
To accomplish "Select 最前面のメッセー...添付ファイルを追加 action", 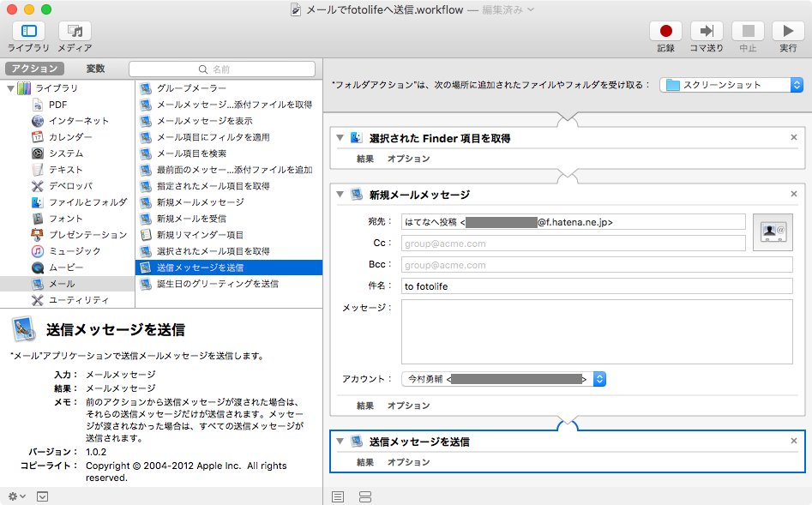I will pyautogui.click(x=228, y=170).
